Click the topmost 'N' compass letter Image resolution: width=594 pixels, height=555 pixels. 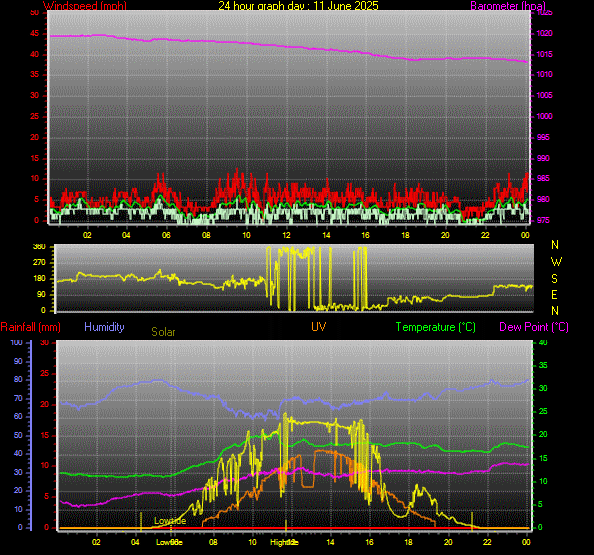tap(555, 245)
